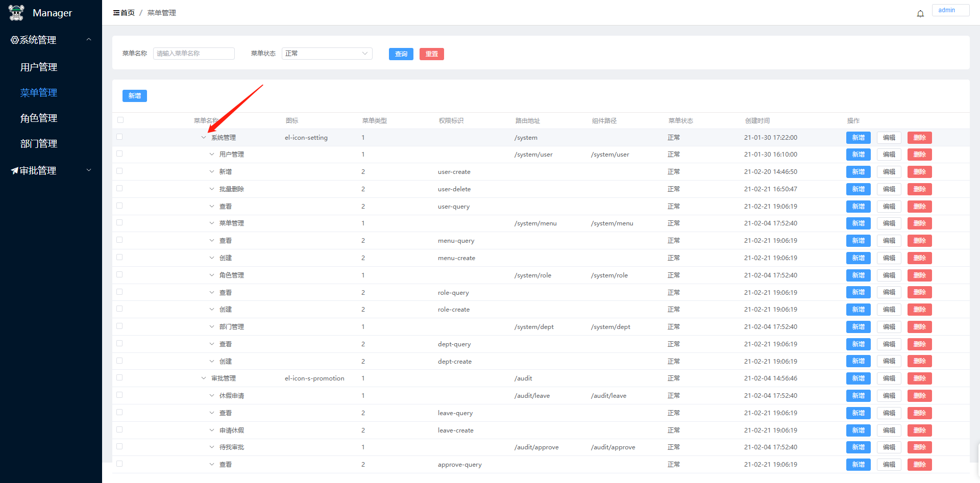980x483 pixels.
Task: Select 菜单管理 in the sidebar
Action: 39,92
